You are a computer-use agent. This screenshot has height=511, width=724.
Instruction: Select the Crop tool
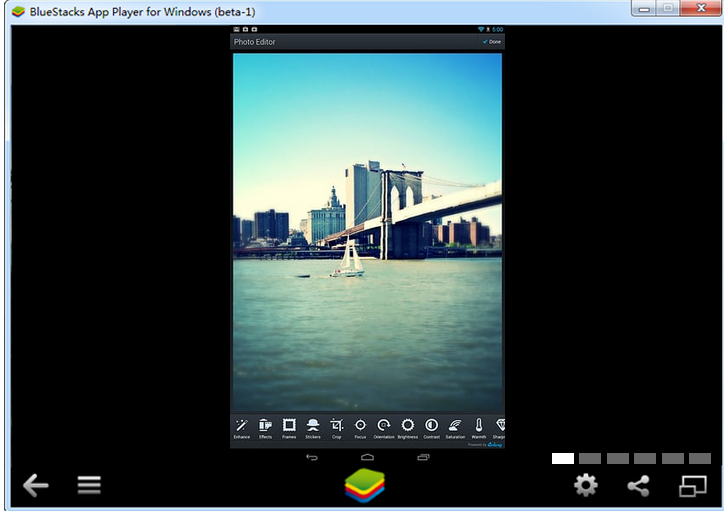[x=337, y=426]
